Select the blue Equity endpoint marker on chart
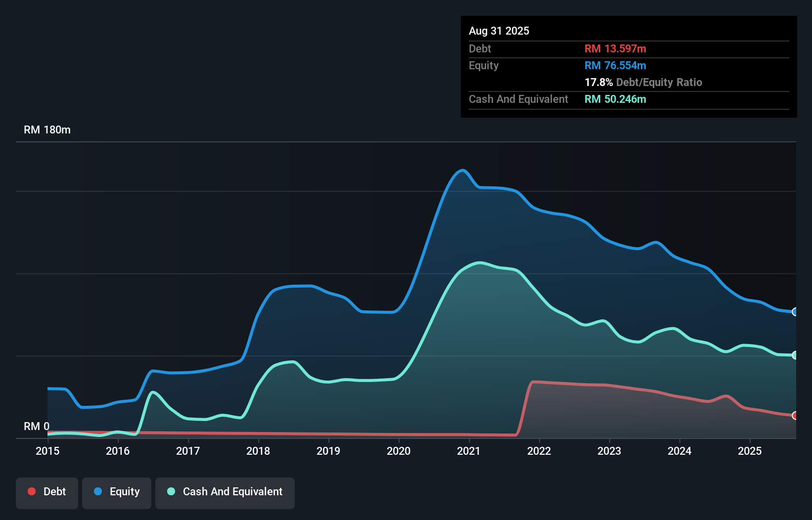Image resolution: width=812 pixels, height=520 pixels. [795, 312]
